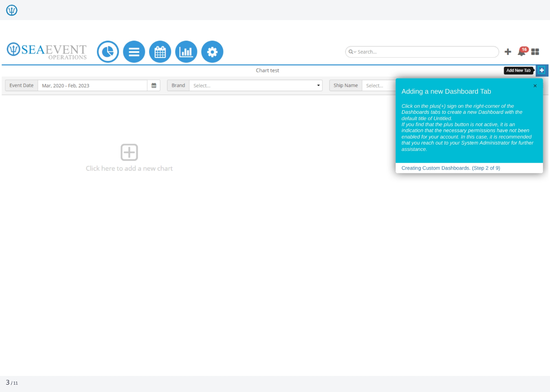Screen dimensions: 550x392
Task: Open the pie chart dashboard icon
Action: pos(108,52)
